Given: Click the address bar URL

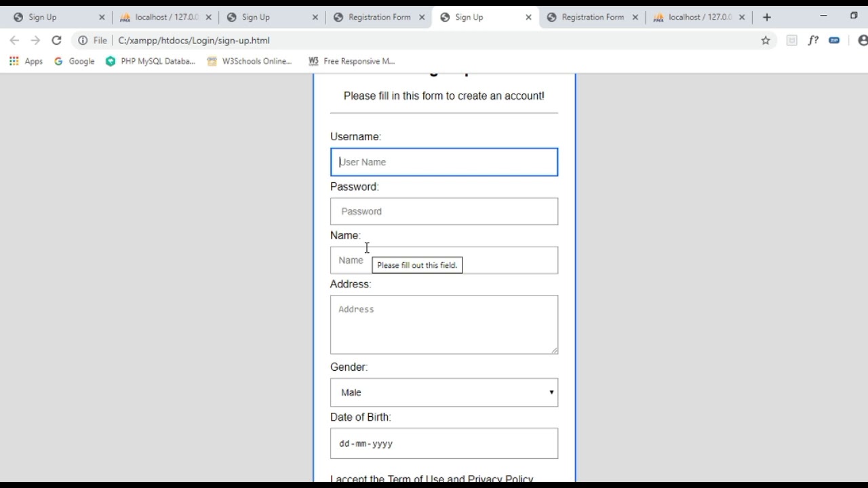Looking at the screenshot, I should point(194,41).
